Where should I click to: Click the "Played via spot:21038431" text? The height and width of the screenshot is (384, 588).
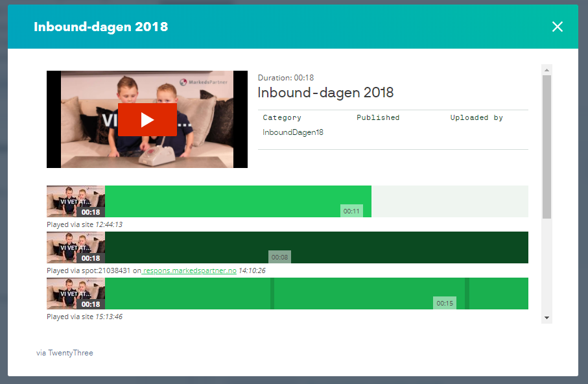(89, 270)
